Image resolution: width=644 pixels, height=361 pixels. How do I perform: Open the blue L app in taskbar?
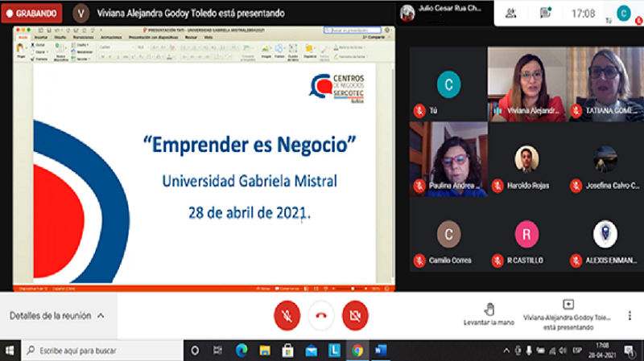pyautogui.click(x=334, y=351)
